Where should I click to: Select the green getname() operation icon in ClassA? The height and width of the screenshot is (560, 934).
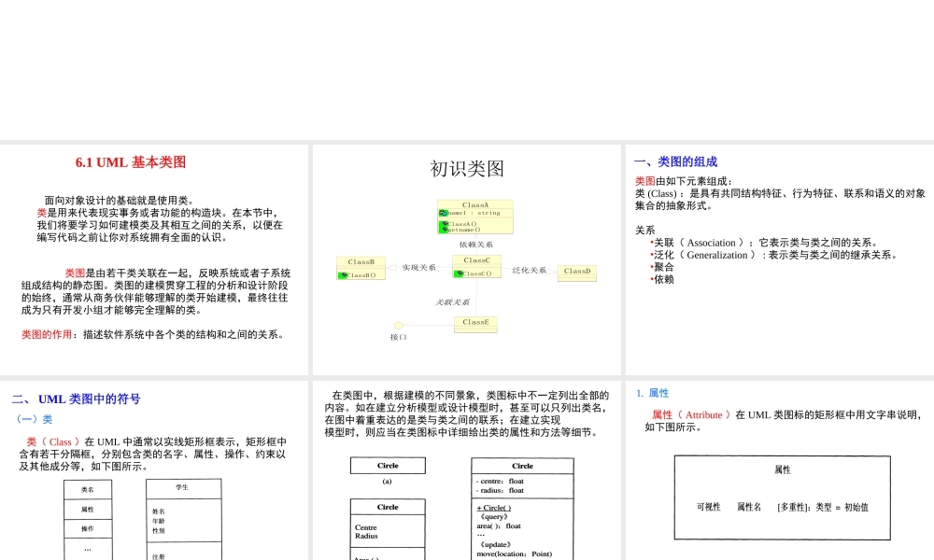pos(443,230)
